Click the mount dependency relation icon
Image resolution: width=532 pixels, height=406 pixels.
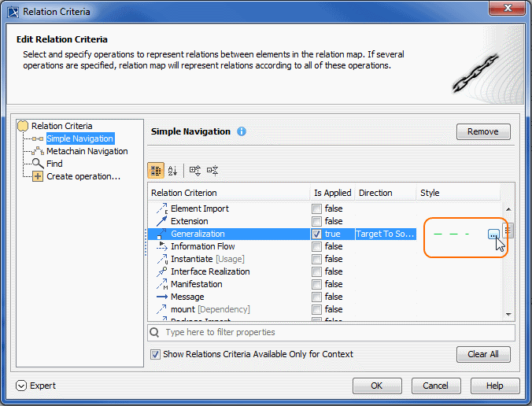(x=161, y=309)
